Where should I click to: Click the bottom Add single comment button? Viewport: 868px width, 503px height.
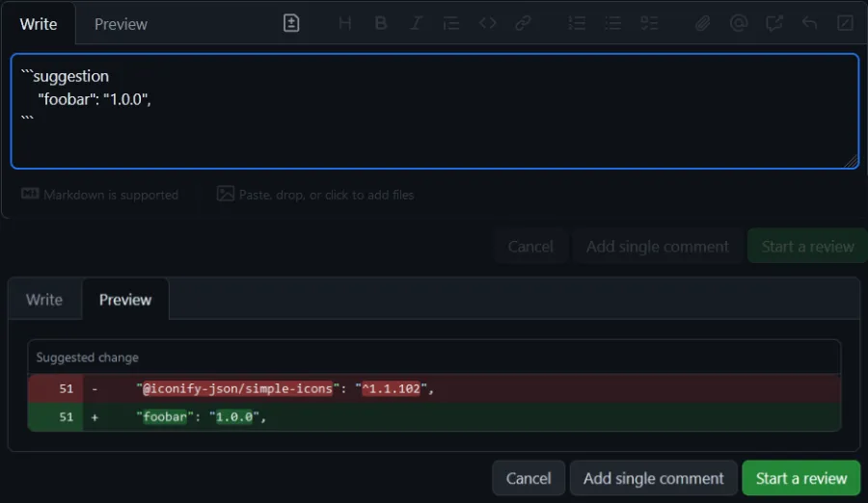click(653, 478)
